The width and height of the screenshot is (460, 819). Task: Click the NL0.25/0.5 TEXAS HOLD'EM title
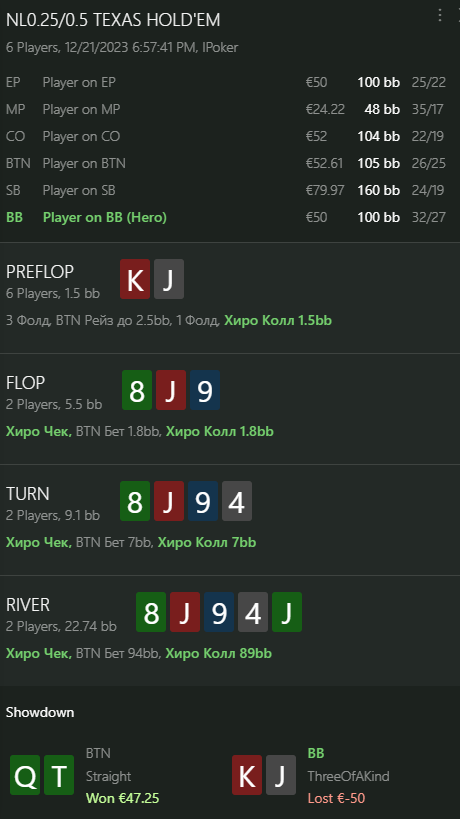(x=113, y=20)
